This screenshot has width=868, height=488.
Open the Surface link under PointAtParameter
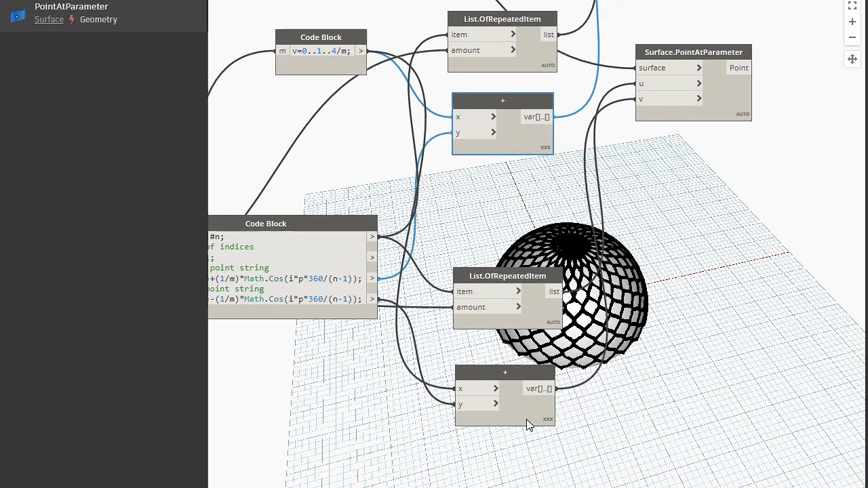pos(49,20)
